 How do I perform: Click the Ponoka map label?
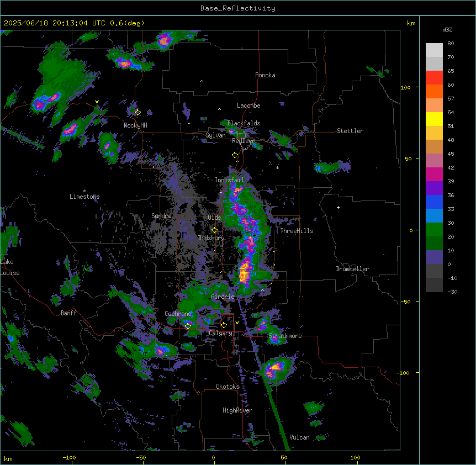(x=265, y=75)
